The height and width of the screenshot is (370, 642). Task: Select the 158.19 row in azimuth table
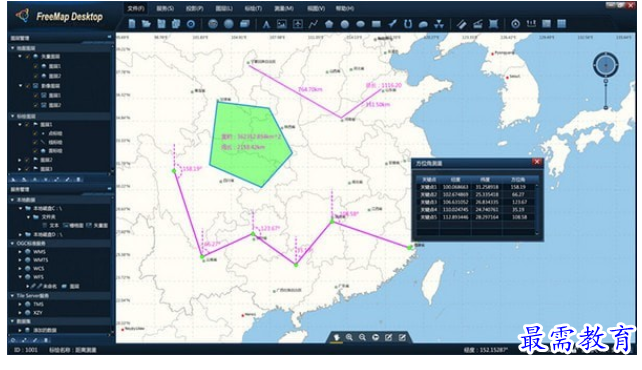click(x=476, y=187)
